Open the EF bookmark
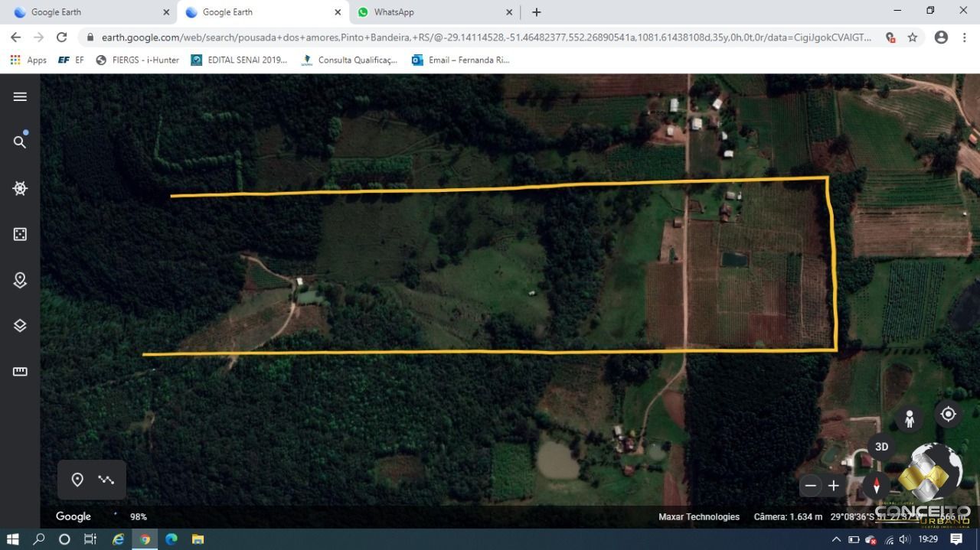980x550 pixels. coord(71,60)
